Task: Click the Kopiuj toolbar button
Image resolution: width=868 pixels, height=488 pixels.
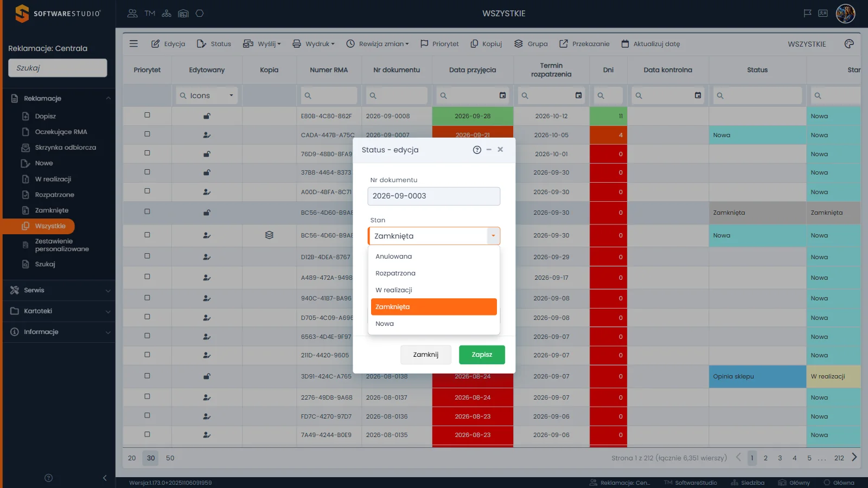Action: pos(486,44)
